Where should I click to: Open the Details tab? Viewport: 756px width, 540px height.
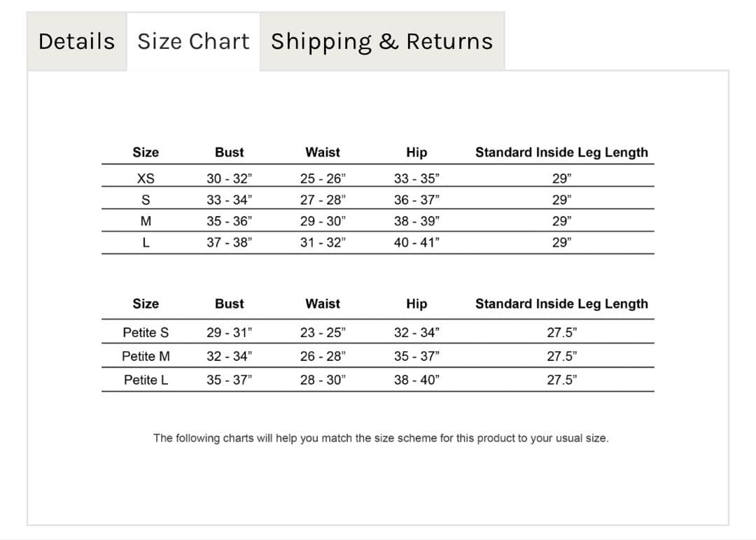(76, 41)
